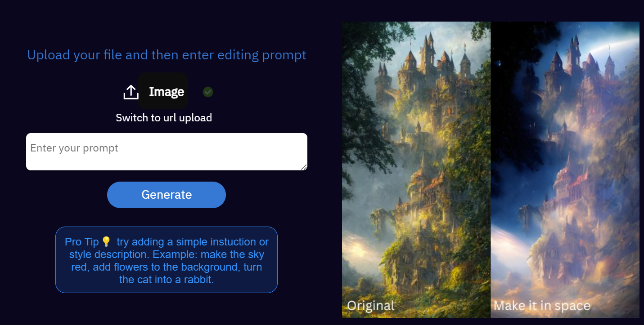644x325 pixels.
Task: Click the lightbulb emoji in Pro Tip
Action: click(x=106, y=242)
